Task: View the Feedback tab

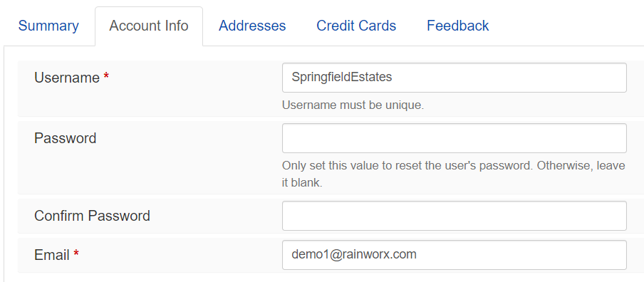Action: click(457, 26)
